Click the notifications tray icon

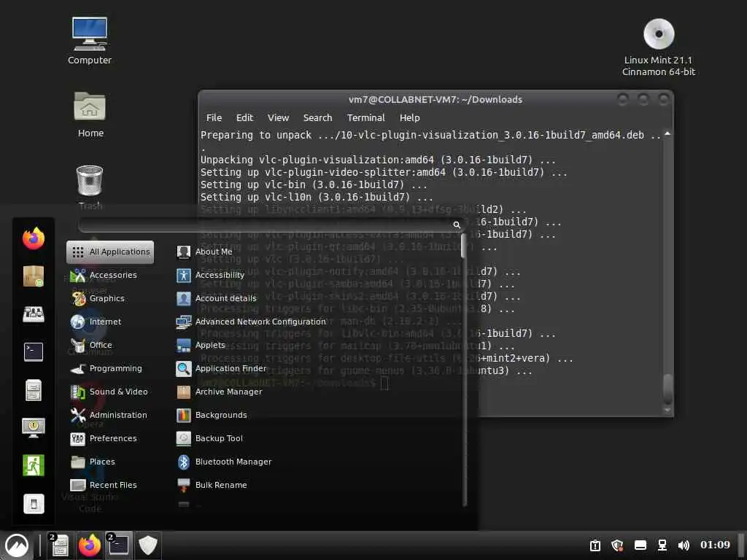point(595,545)
